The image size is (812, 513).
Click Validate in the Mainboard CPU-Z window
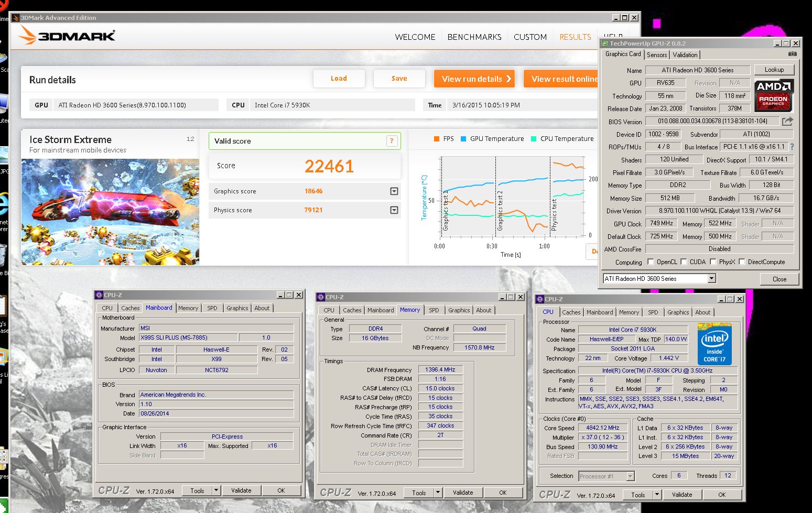click(x=241, y=490)
